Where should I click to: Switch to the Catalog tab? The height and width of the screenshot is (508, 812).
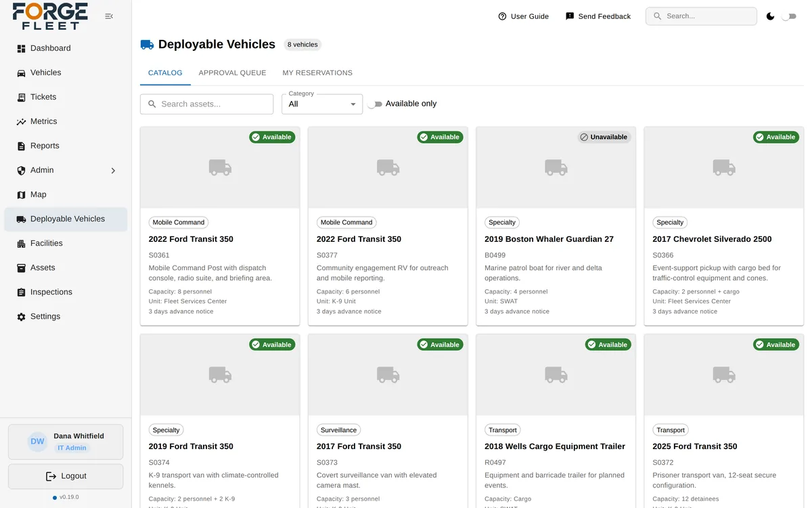[165, 73]
